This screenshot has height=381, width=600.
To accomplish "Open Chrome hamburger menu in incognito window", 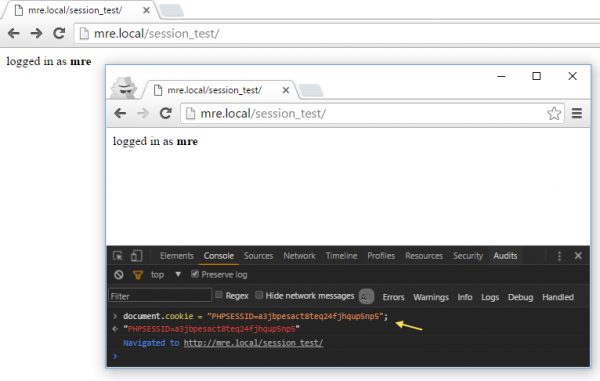I will 577,113.
